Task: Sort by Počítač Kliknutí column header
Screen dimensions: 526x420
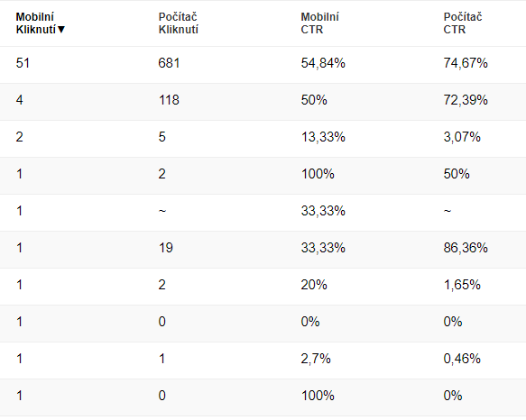Action: pyautogui.click(x=178, y=23)
